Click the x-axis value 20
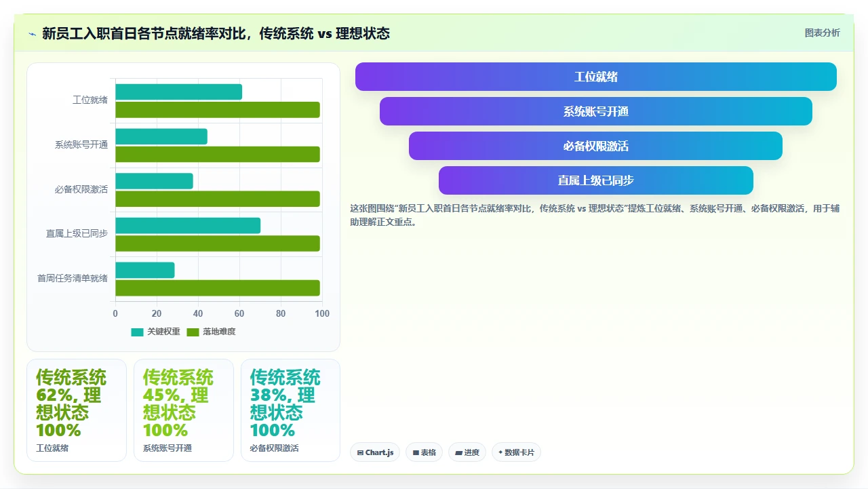The width and height of the screenshot is (868, 489). click(157, 313)
